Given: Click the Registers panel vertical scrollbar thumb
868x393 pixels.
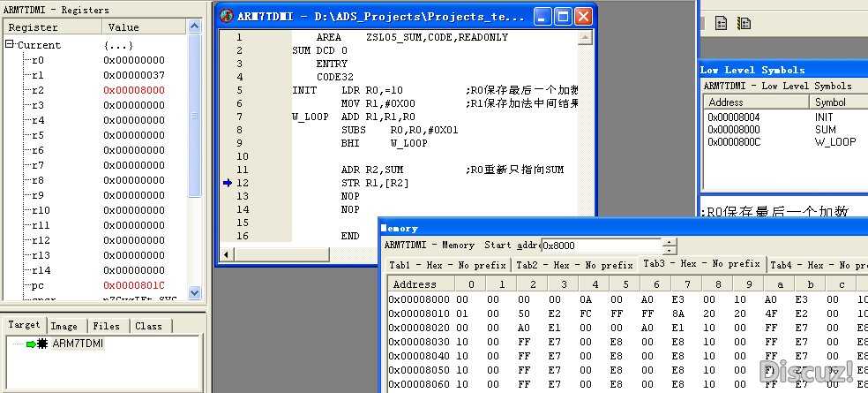Looking at the screenshot, I should [x=194, y=114].
